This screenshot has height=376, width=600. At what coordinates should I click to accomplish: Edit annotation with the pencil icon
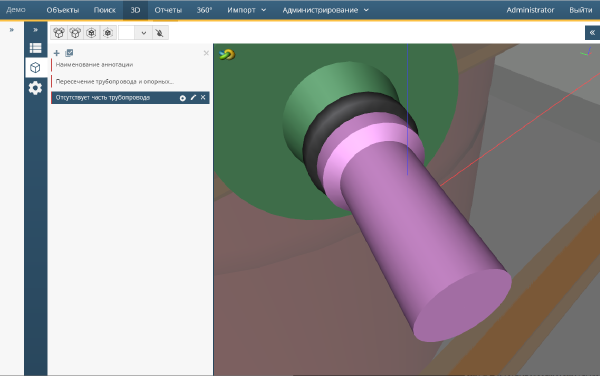(x=193, y=98)
